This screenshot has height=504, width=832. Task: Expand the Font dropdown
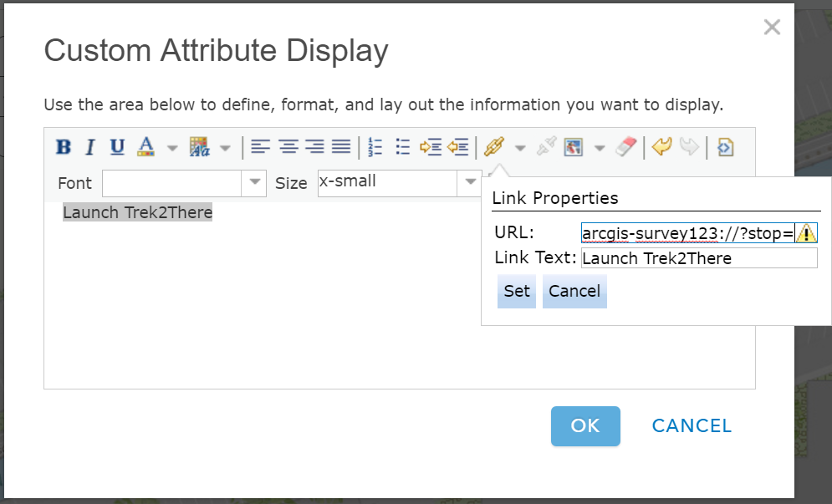tap(253, 183)
